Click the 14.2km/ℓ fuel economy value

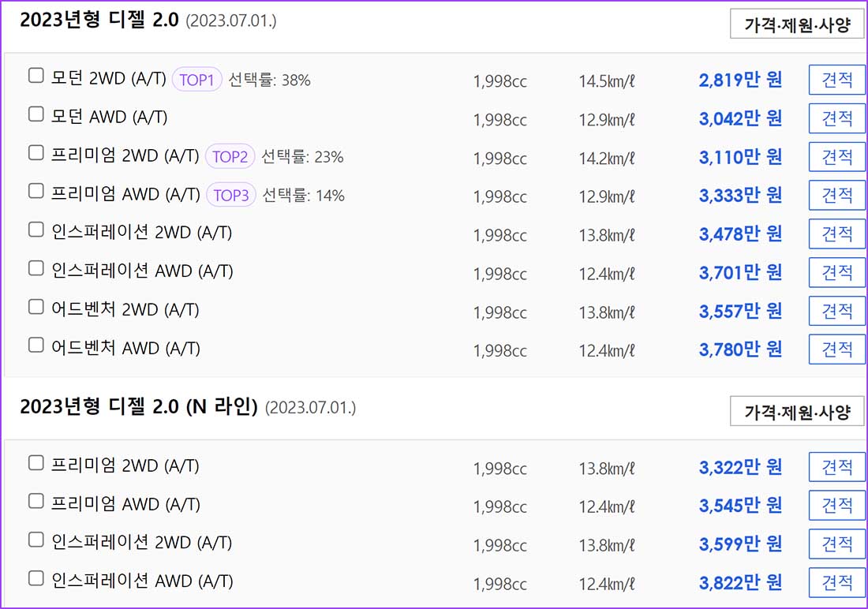607,159
